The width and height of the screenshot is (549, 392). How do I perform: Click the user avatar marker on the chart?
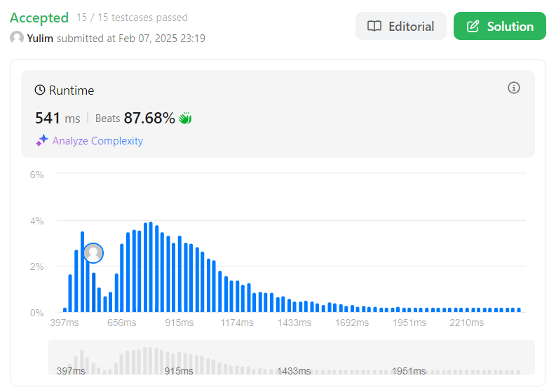click(93, 253)
